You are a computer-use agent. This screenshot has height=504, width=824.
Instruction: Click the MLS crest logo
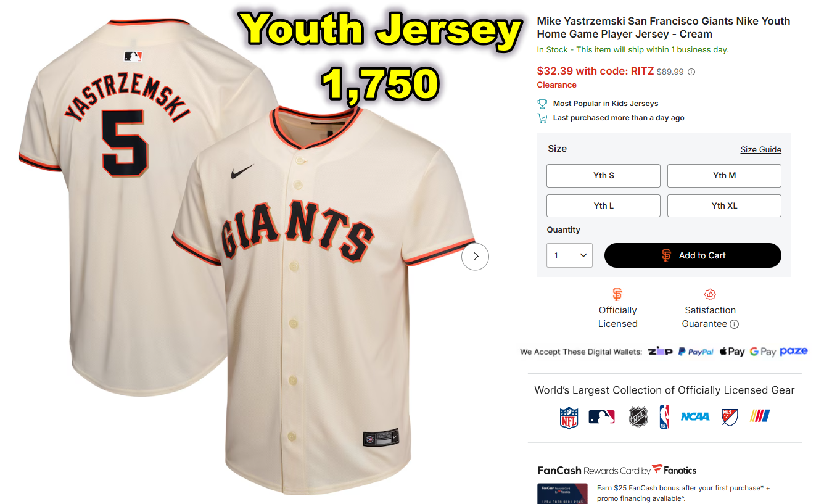coord(730,417)
